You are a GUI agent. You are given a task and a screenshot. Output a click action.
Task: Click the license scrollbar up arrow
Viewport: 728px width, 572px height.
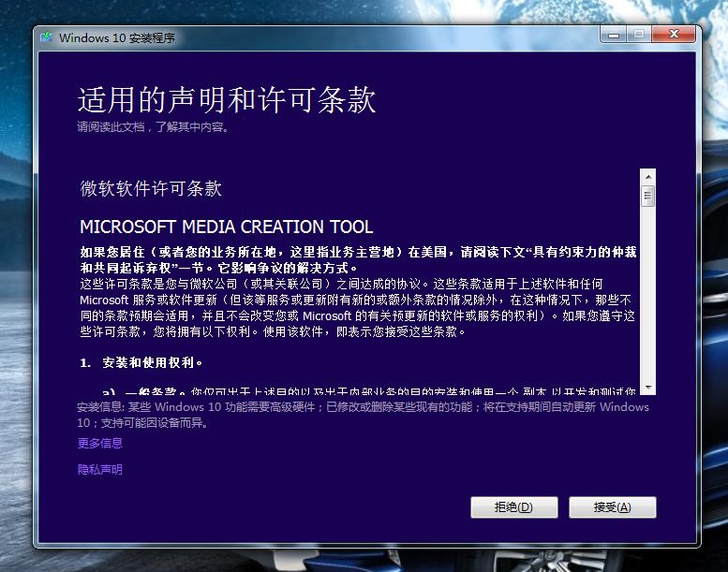point(648,177)
